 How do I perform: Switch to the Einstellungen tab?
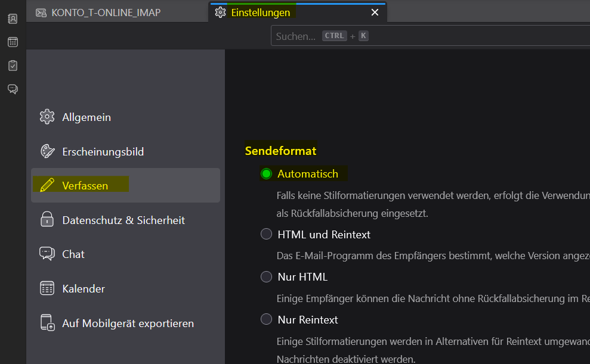(x=261, y=13)
